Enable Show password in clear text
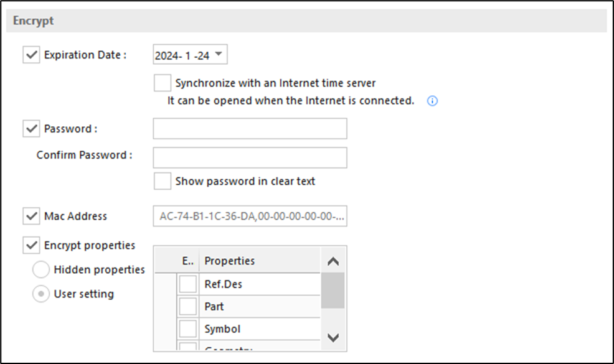This screenshot has height=364, width=614. pos(162,181)
